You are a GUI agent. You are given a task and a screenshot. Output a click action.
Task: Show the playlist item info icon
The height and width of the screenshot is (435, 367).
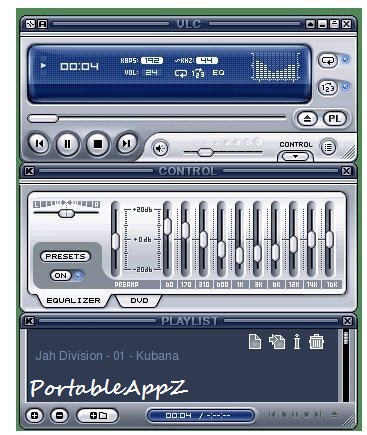pyautogui.click(x=297, y=342)
